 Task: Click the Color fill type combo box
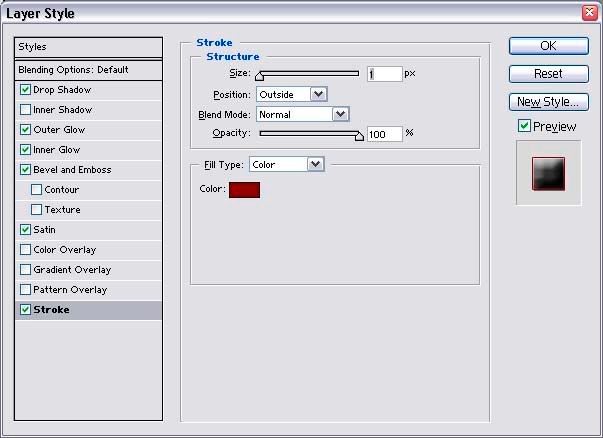click(x=287, y=164)
